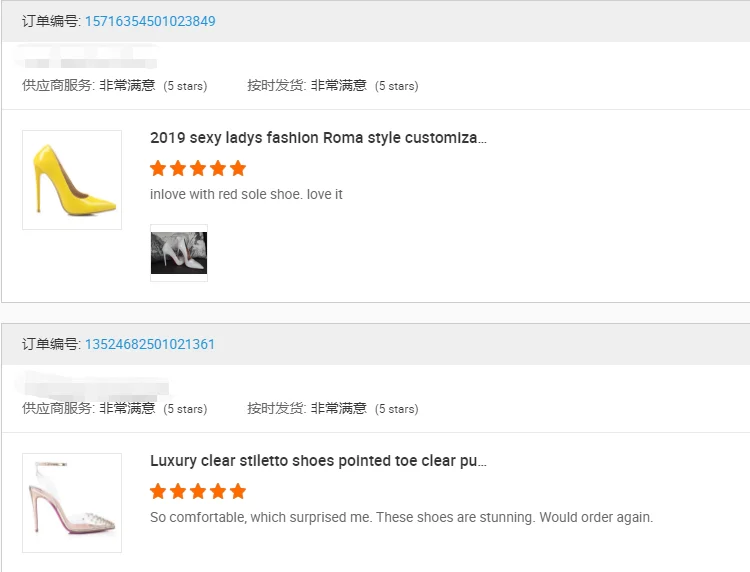Click the fourth star of the yellow shoe review
Image resolution: width=750 pixels, height=572 pixels.
[x=218, y=168]
